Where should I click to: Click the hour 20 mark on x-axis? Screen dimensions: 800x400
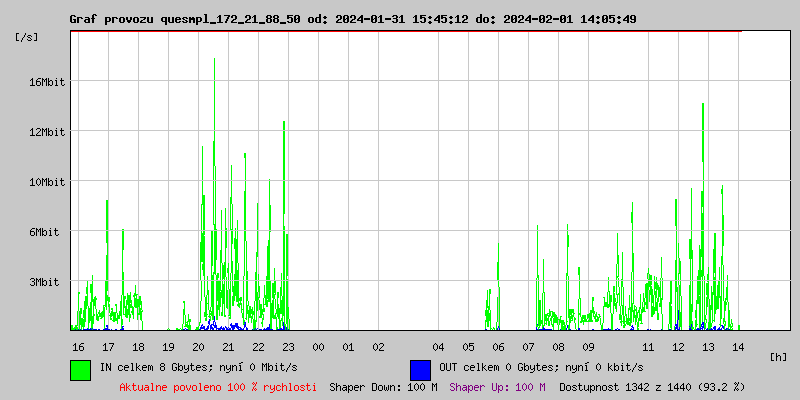coord(198,347)
